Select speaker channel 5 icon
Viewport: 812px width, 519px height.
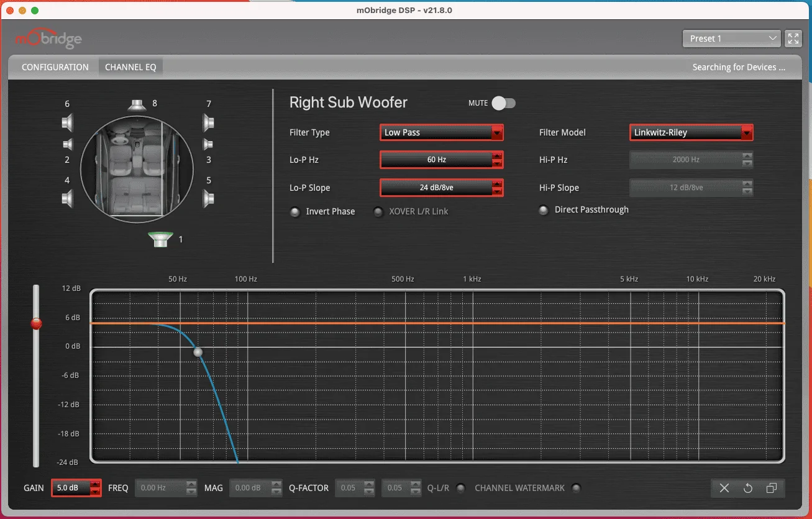209,199
